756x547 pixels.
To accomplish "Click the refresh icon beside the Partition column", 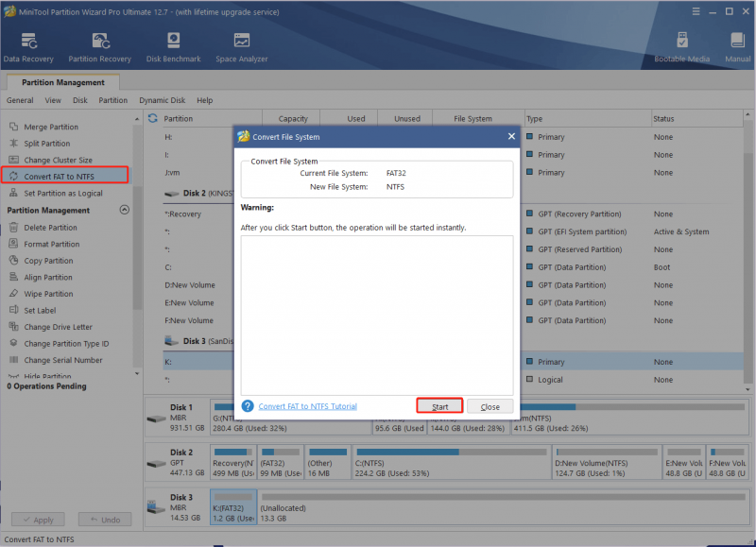I will tap(153, 118).
